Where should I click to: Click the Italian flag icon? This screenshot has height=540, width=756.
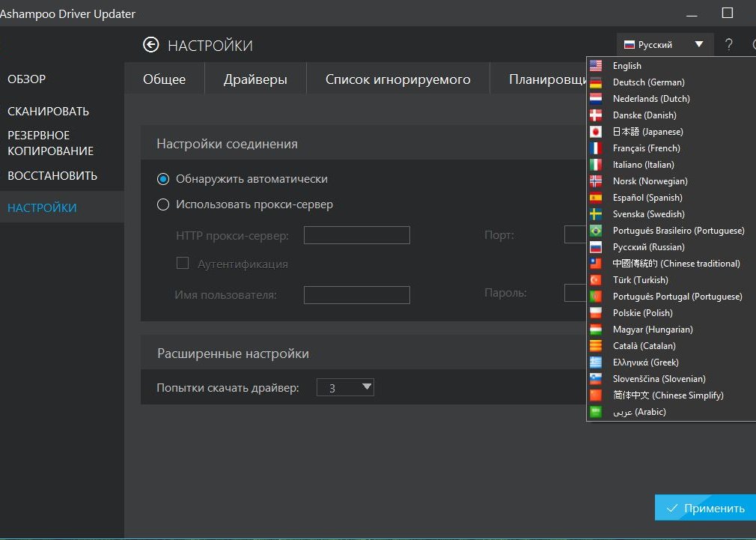tap(596, 165)
